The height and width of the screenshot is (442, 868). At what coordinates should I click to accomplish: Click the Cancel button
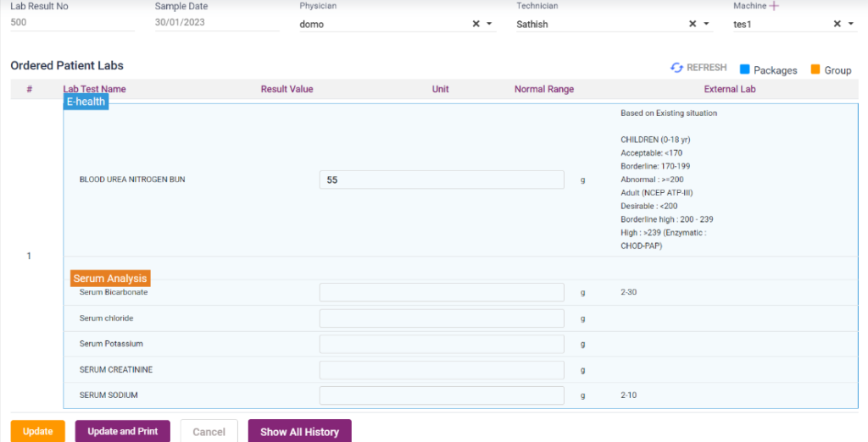209,432
